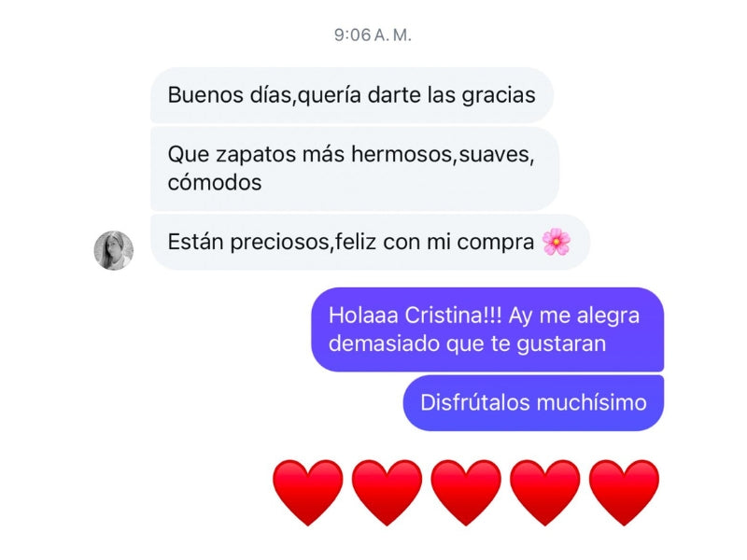Click the word 'cómodos' in grey bubble

point(215,182)
